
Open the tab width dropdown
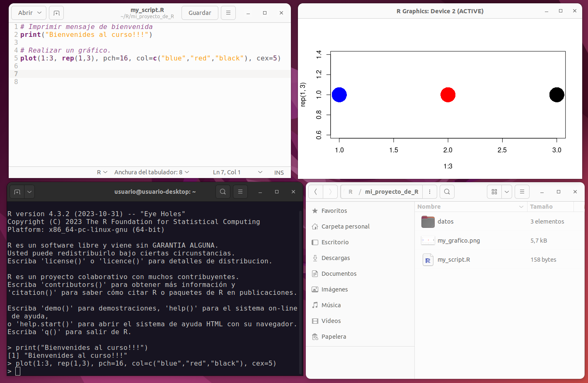[152, 172]
